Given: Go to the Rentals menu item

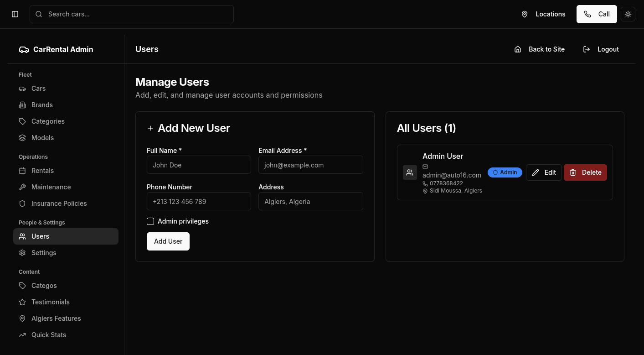Looking at the screenshot, I should coord(66,171).
